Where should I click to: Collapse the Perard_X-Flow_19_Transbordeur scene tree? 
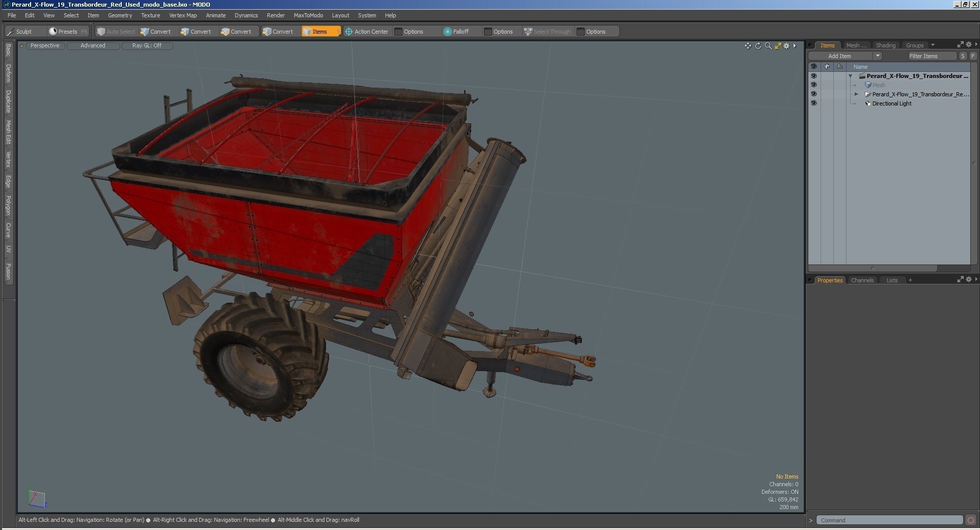tap(850, 76)
